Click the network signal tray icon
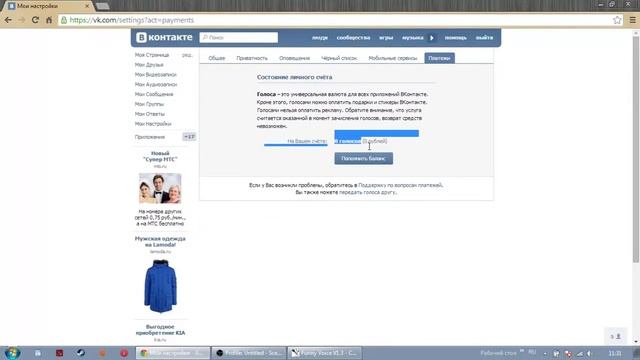This screenshot has height=360, width=640. point(580,353)
